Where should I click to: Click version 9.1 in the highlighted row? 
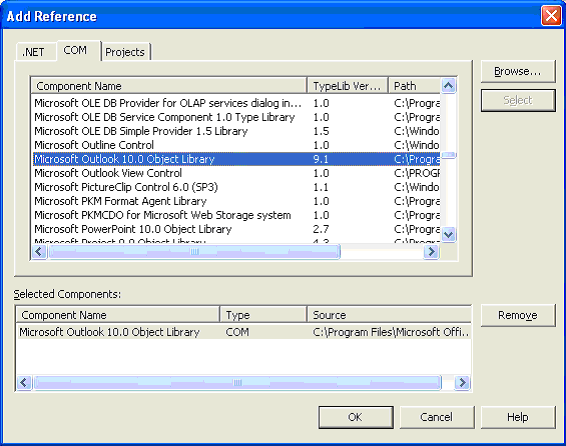coord(321,159)
